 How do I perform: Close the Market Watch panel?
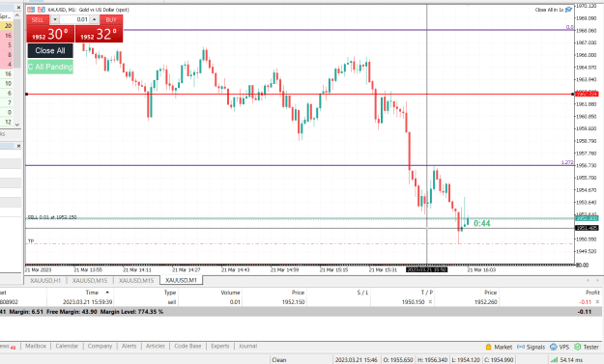[x=18, y=8]
